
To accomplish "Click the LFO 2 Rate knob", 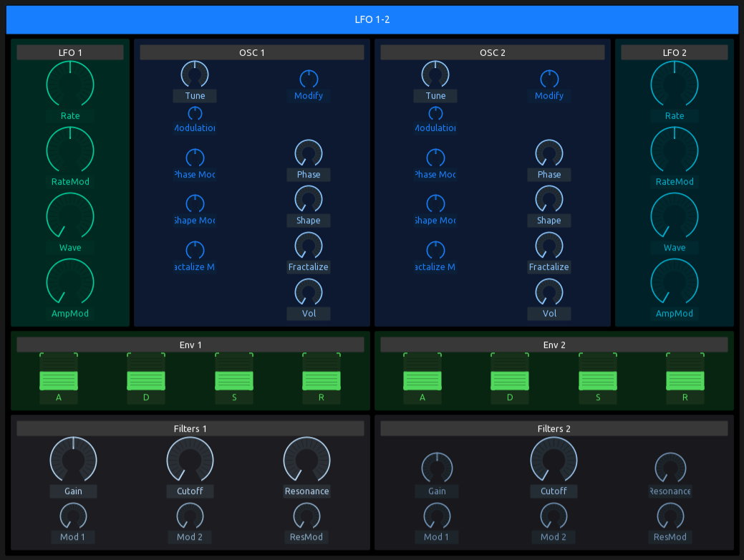I will tap(675, 85).
